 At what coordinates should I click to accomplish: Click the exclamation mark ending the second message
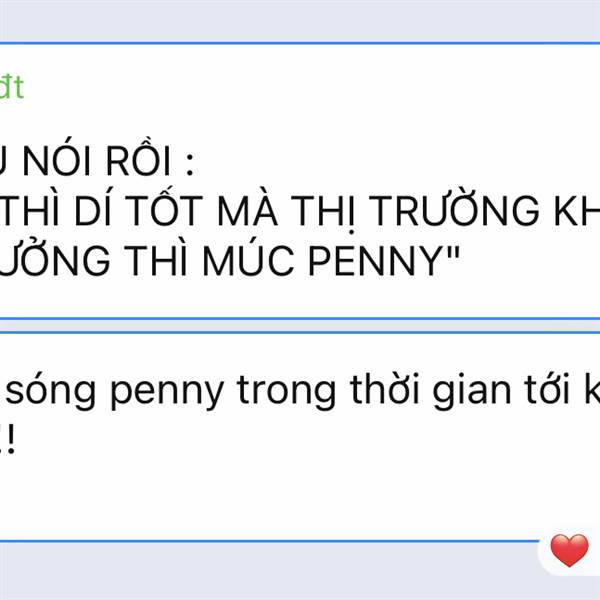pos(11,440)
